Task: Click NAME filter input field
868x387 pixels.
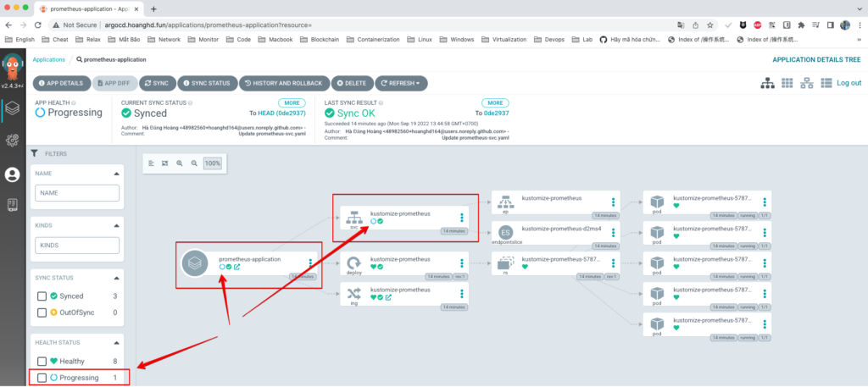Action: pos(77,193)
